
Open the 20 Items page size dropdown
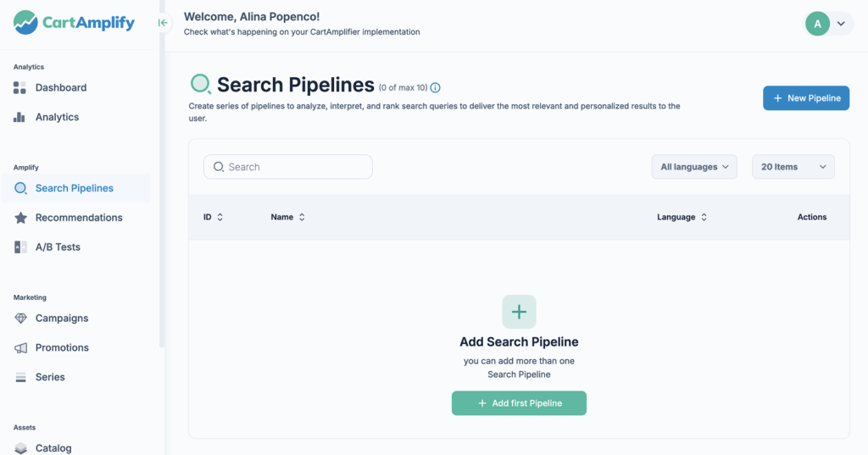pos(793,167)
